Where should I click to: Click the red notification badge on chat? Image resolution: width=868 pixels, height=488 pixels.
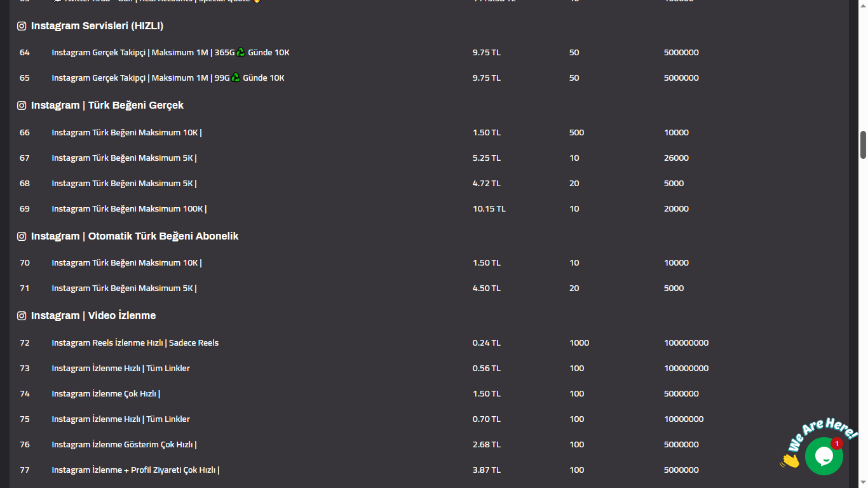(836, 444)
